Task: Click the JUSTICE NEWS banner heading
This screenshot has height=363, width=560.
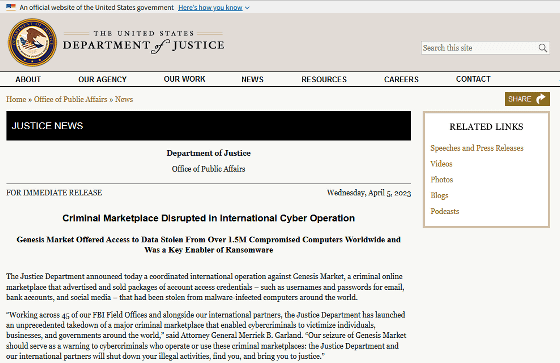Action: coord(48,126)
